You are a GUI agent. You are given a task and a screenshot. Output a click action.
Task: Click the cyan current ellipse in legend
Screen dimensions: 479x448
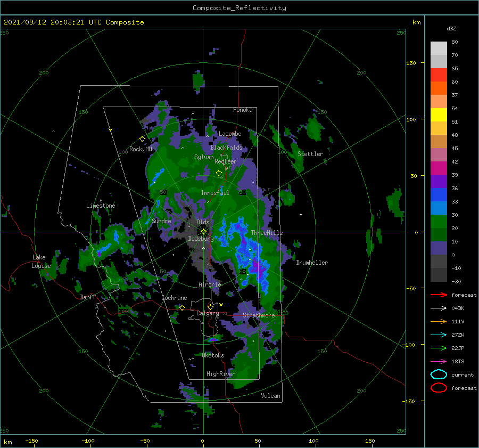point(439,374)
